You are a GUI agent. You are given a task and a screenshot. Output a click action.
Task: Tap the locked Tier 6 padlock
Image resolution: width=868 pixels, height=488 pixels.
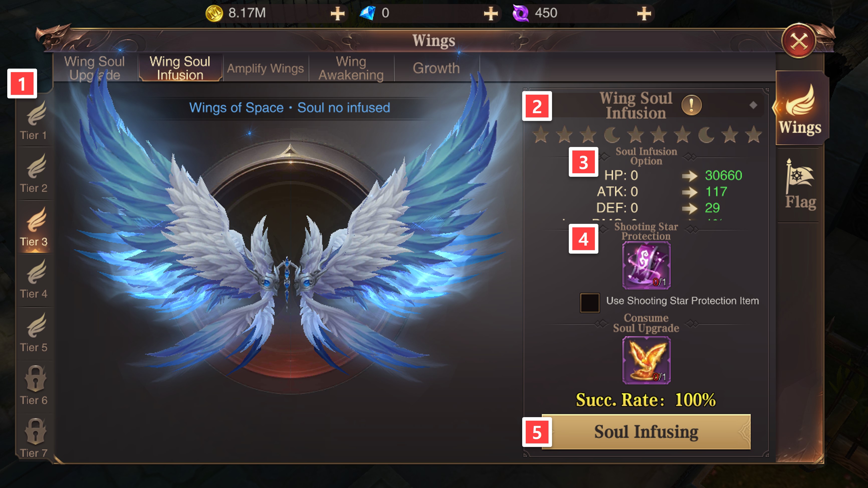pyautogui.click(x=35, y=379)
